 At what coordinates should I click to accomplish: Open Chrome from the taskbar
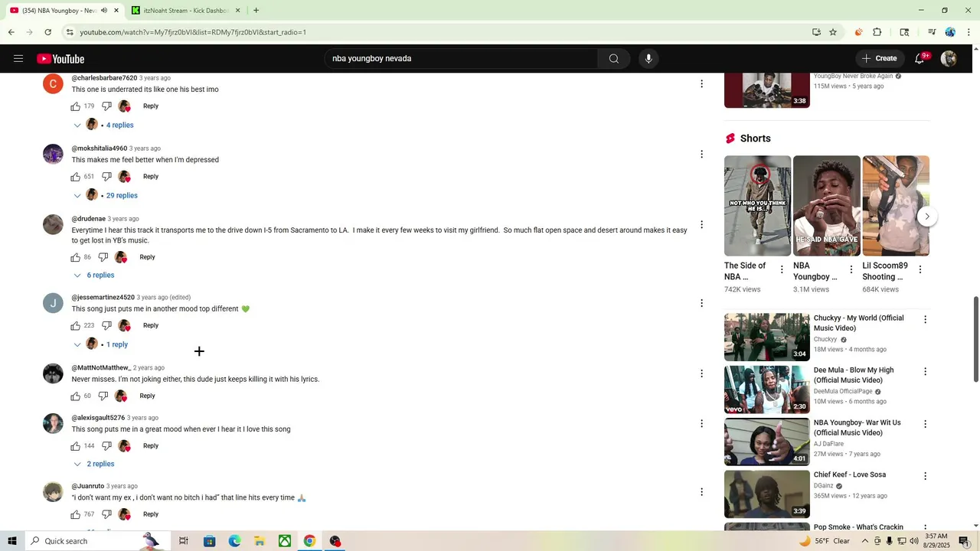309,541
